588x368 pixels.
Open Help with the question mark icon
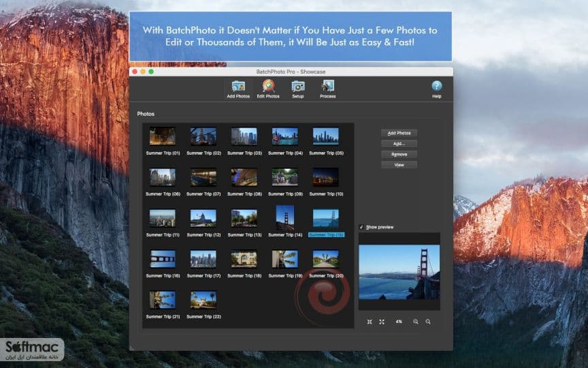pos(436,89)
